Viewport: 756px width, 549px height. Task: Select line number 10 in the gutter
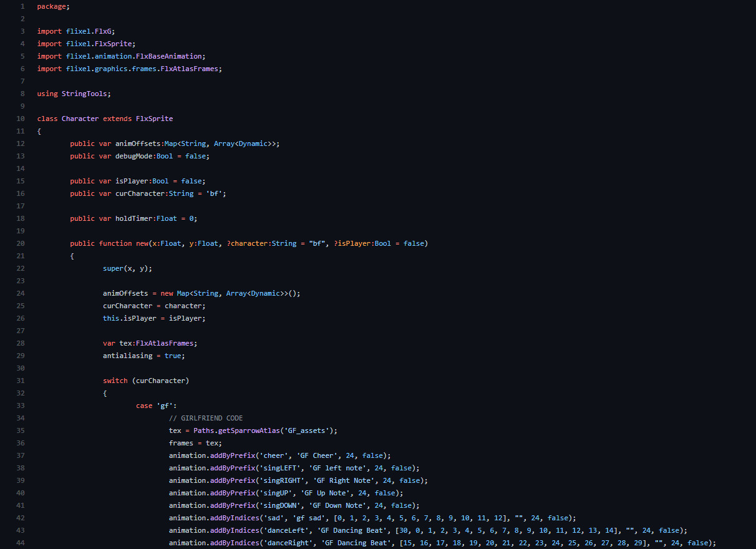tap(21, 119)
